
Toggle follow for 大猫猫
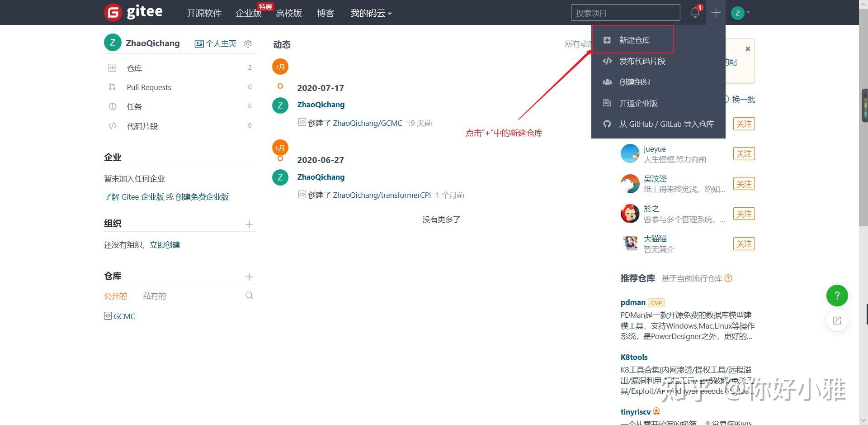(744, 244)
